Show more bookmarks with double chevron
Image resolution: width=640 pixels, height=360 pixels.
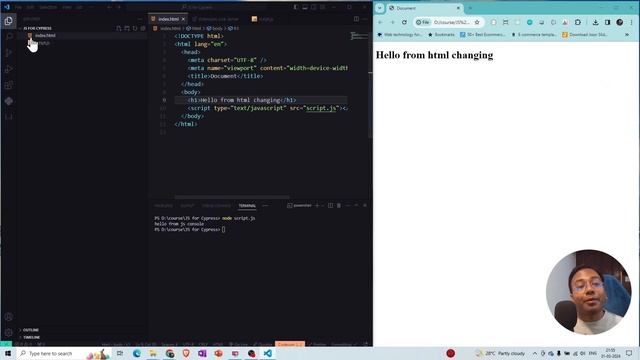(x=627, y=35)
